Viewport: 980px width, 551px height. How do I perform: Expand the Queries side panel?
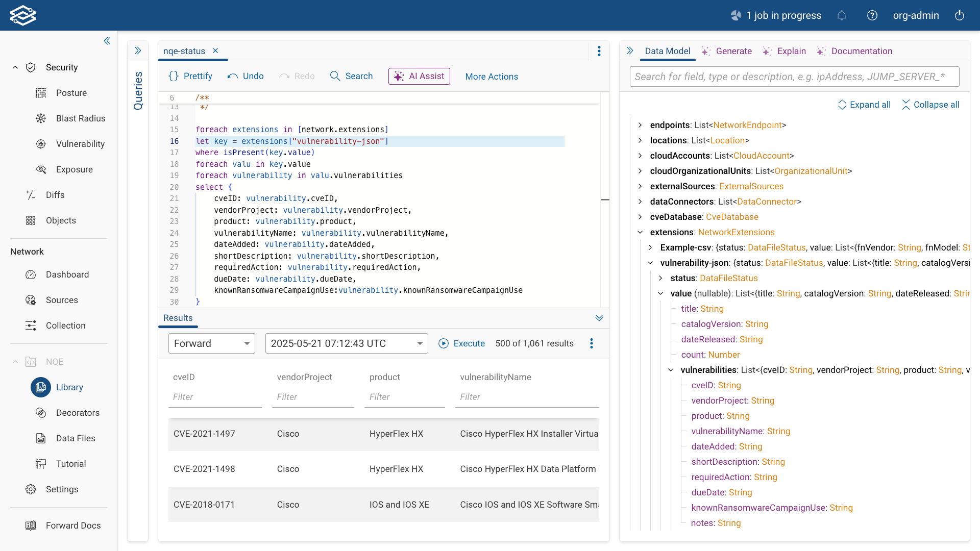pos(138,51)
